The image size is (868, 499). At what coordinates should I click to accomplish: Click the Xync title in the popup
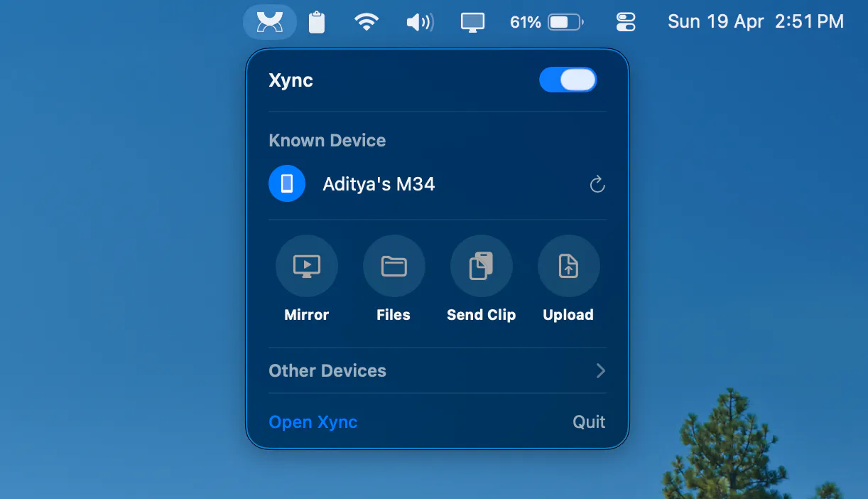point(291,80)
